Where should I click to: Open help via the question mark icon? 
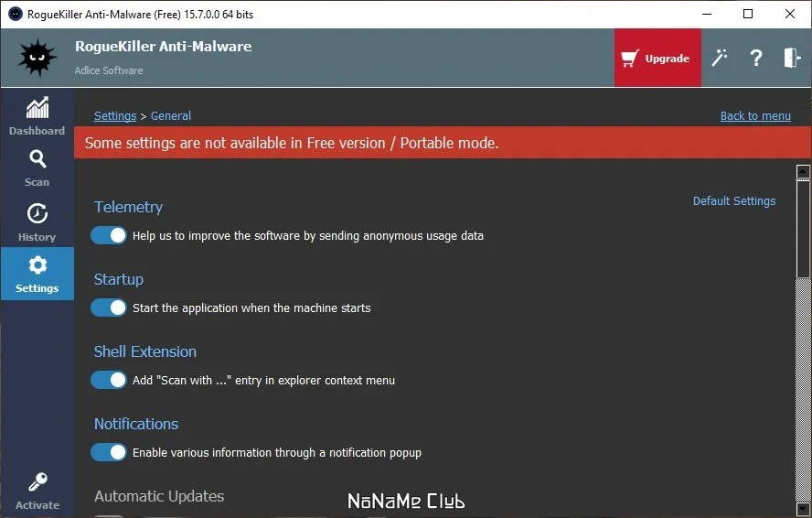(x=756, y=58)
